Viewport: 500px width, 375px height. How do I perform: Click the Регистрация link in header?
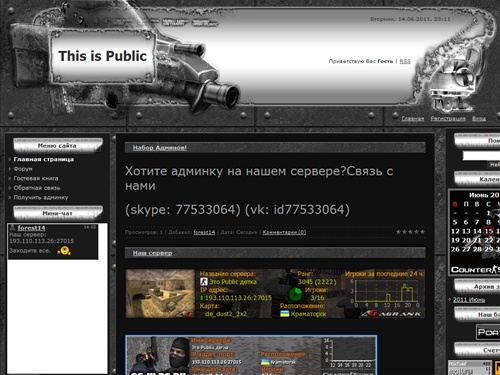pos(448,118)
